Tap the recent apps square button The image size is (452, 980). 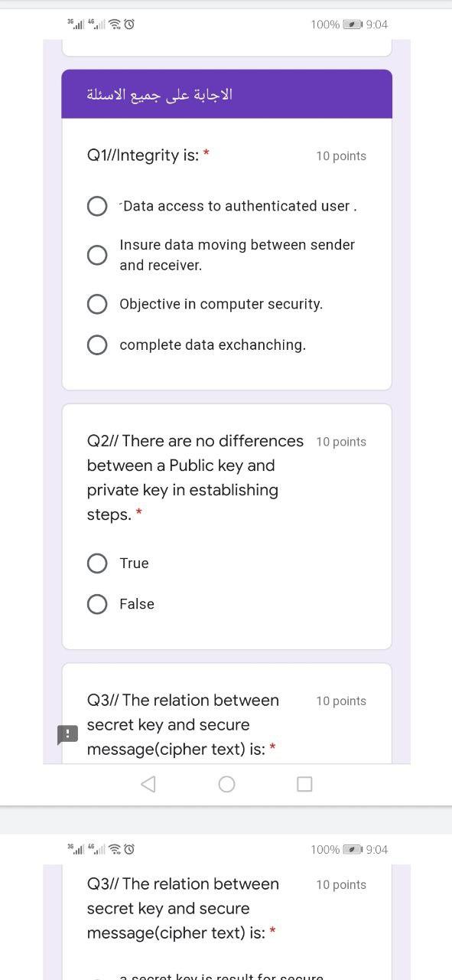304,783
